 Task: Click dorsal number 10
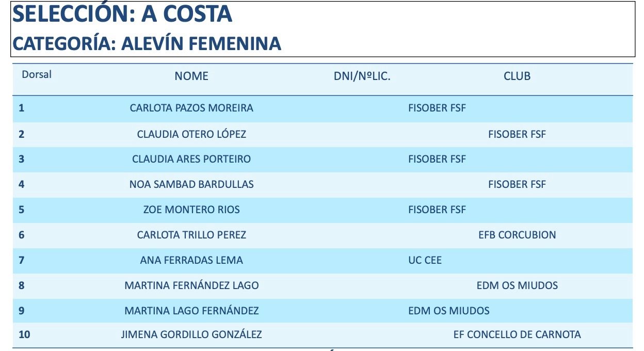coord(24,334)
